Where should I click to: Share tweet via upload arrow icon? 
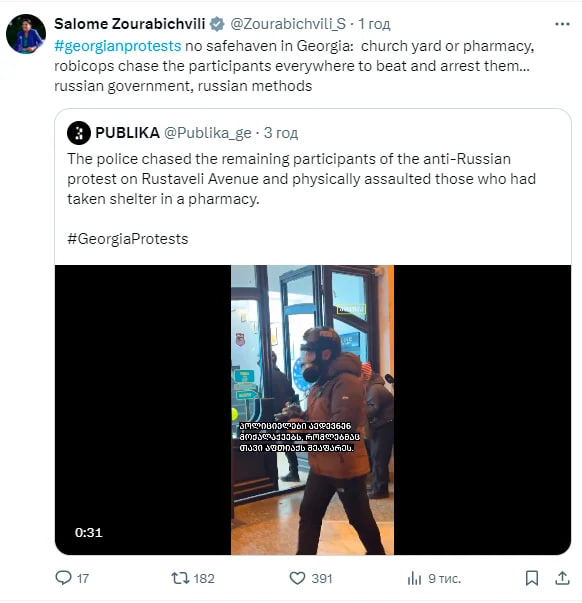(562, 578)
